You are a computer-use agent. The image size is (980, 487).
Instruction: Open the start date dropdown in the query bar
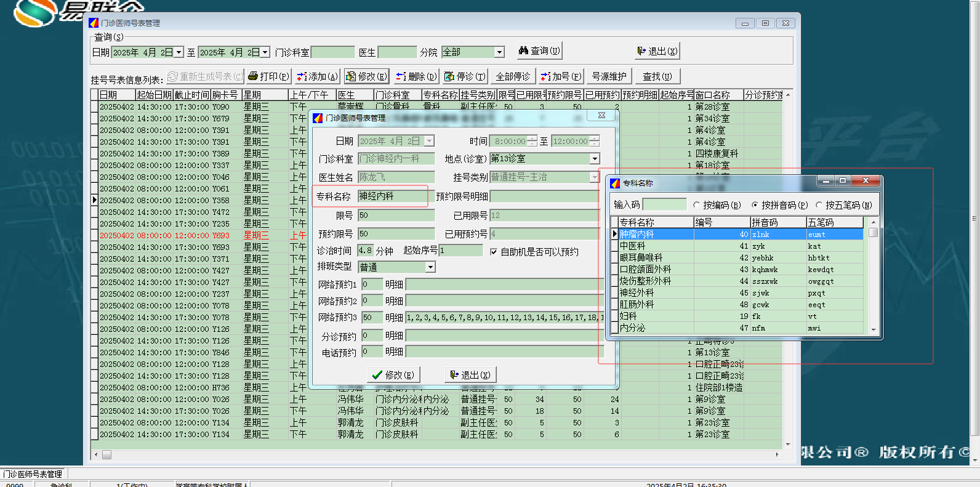click(179, 52)
